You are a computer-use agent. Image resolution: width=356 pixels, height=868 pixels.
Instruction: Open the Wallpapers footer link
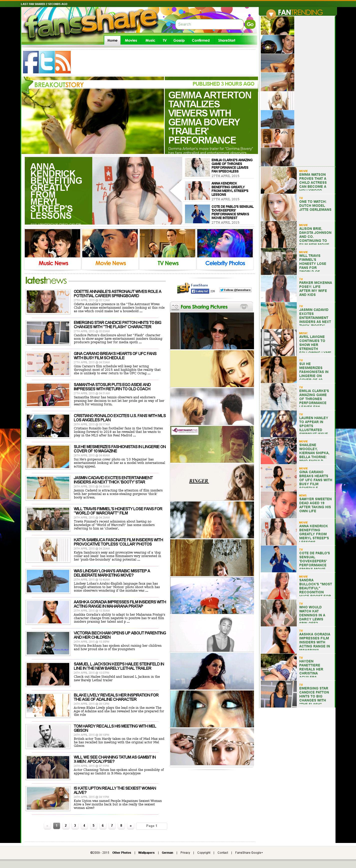click(x=146, y=852)
